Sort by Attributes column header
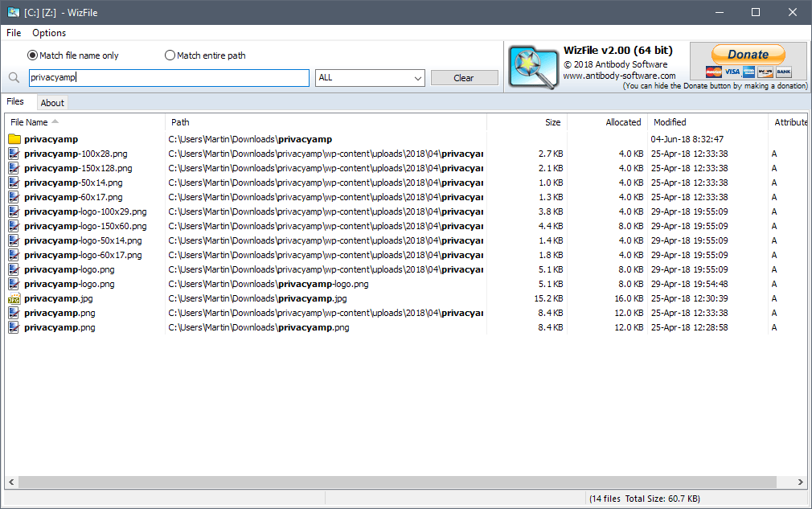 point(788,123)
